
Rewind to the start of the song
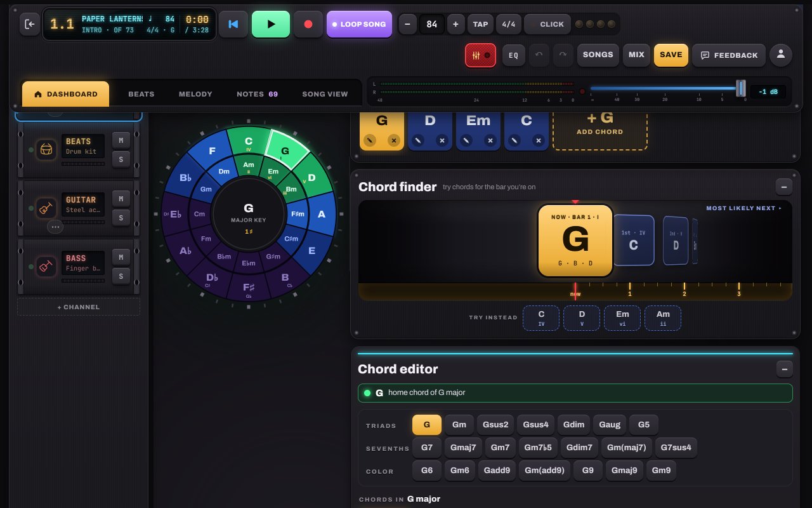click(233, 24)
